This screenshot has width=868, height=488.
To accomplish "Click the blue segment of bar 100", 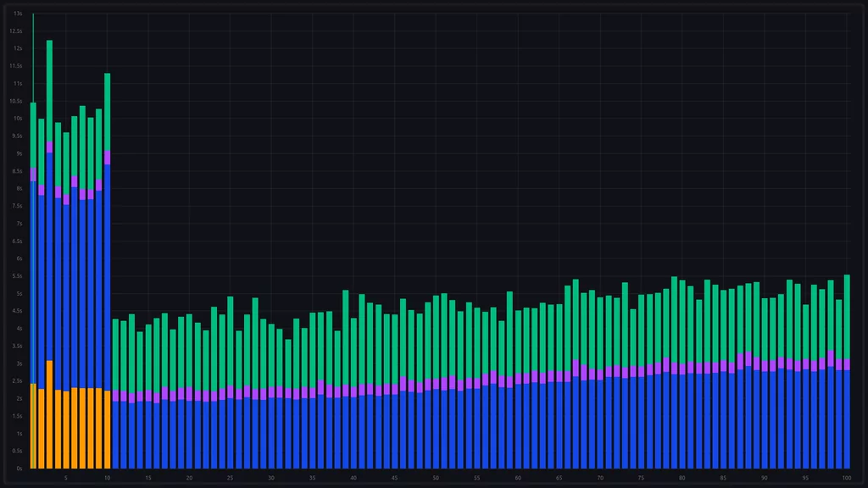I will click(847, 419).
